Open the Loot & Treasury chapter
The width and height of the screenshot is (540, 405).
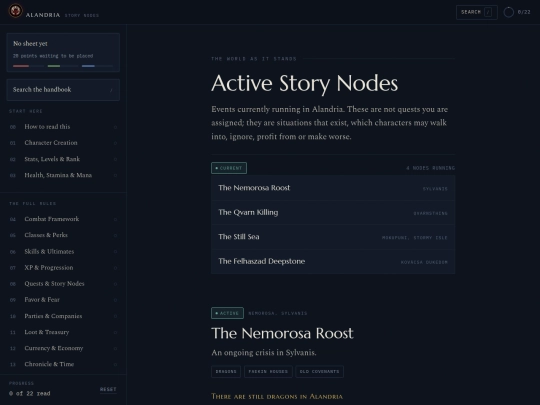[x=63, y=332]
